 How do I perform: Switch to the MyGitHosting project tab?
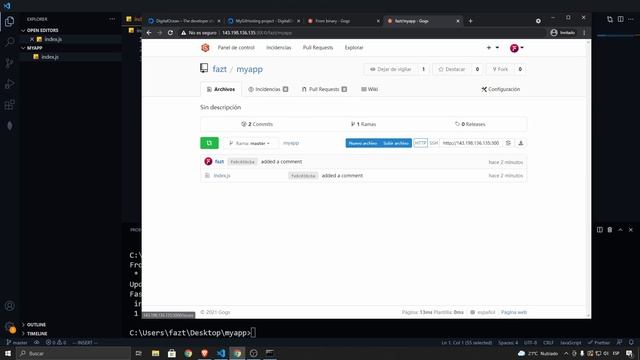coord(263,21)
